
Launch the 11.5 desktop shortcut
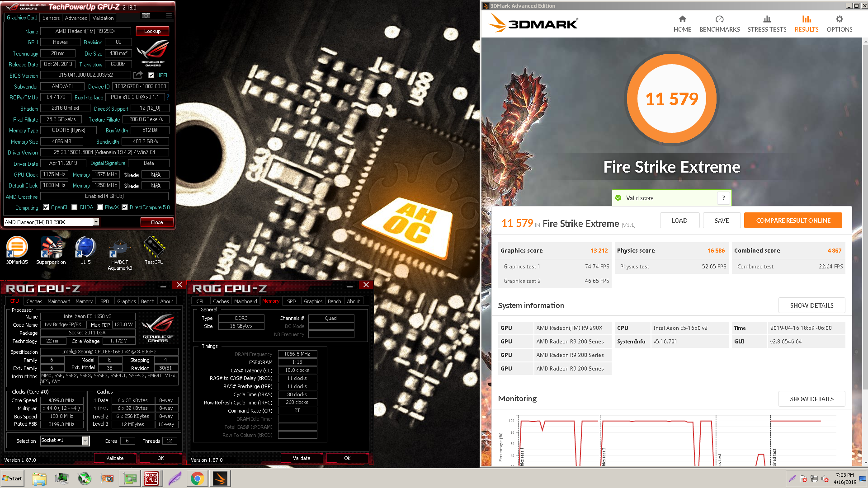click(x=85, y=250)
